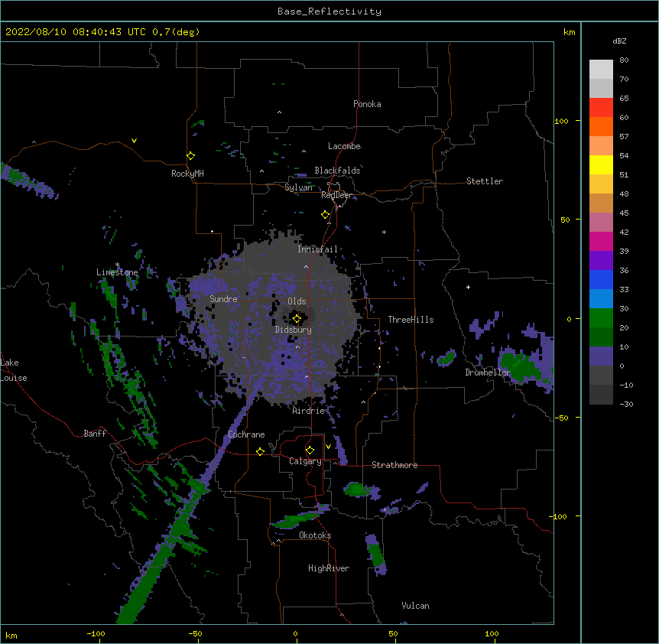Screen dimensions: 659x644
Task: Click the Ponoka town label
Action: coord(367,104)
